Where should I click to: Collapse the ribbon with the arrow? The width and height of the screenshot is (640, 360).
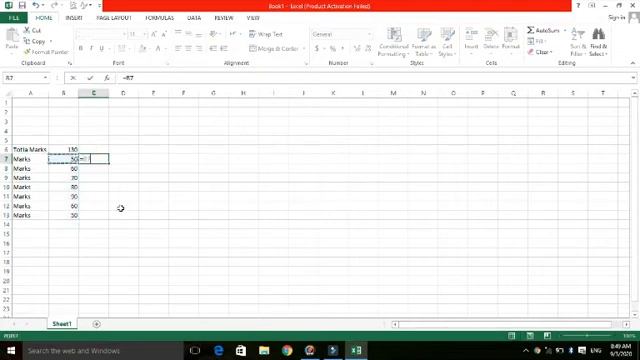tap(633, 63)
